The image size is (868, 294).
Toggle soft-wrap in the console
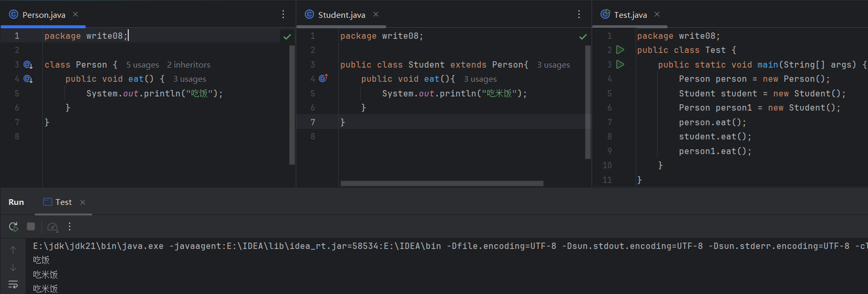(13, 285)
